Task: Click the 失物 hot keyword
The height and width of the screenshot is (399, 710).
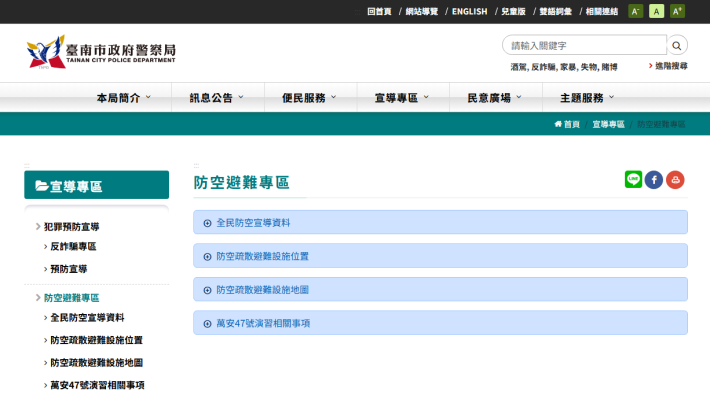Action: tap(589, 67)
